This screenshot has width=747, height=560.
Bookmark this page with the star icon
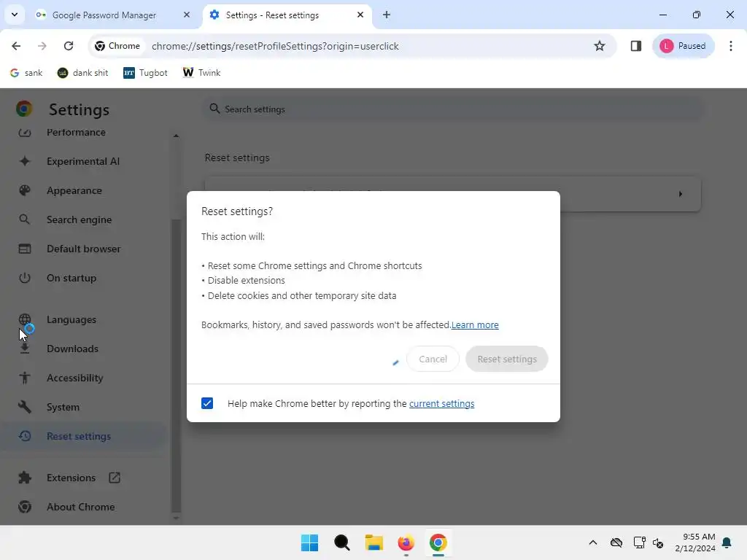point(600,46)
